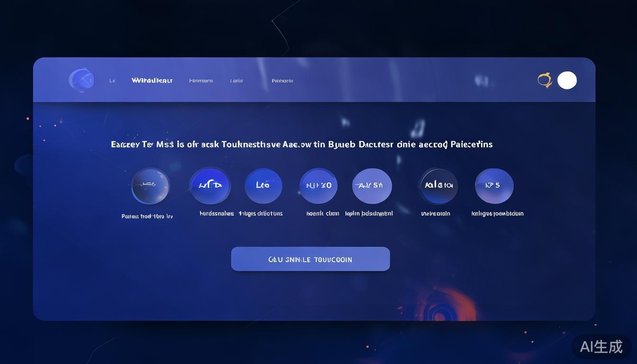Pick the circle icon above "hoerric cbom"
The image size is (637, 364).
point(318,185)
